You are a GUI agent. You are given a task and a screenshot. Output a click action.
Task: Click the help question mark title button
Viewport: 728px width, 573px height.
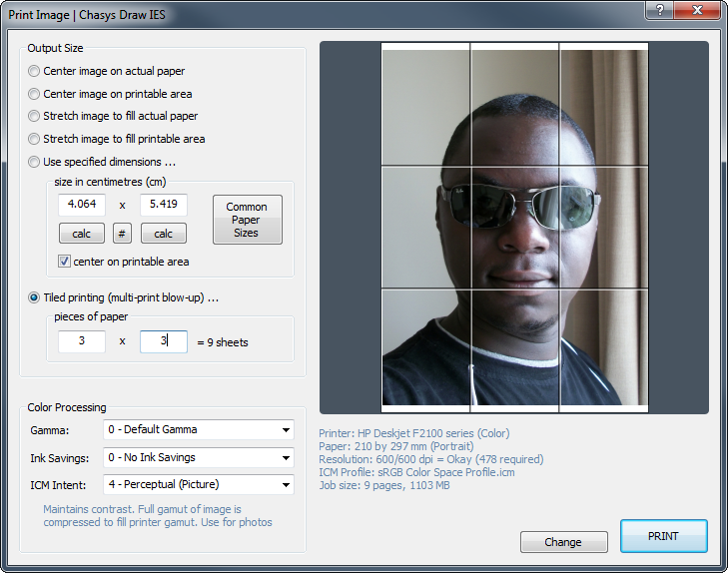coord(660,10)
